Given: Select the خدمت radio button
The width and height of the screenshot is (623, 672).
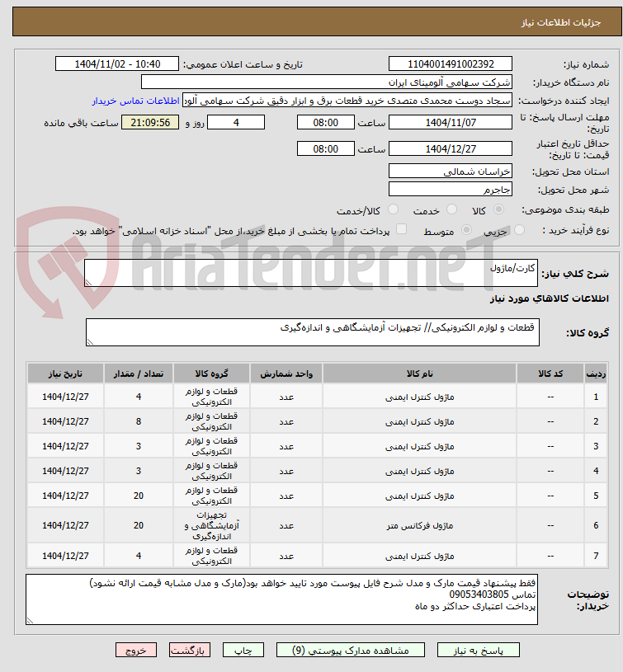Looking at the screenshot, I should tap(451, 209).
